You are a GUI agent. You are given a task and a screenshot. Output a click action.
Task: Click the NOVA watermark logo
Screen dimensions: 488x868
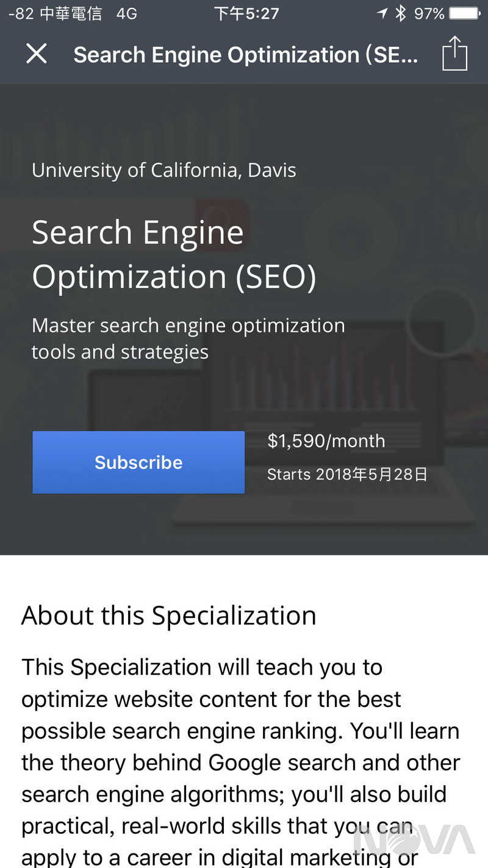(x=415, y=841)
